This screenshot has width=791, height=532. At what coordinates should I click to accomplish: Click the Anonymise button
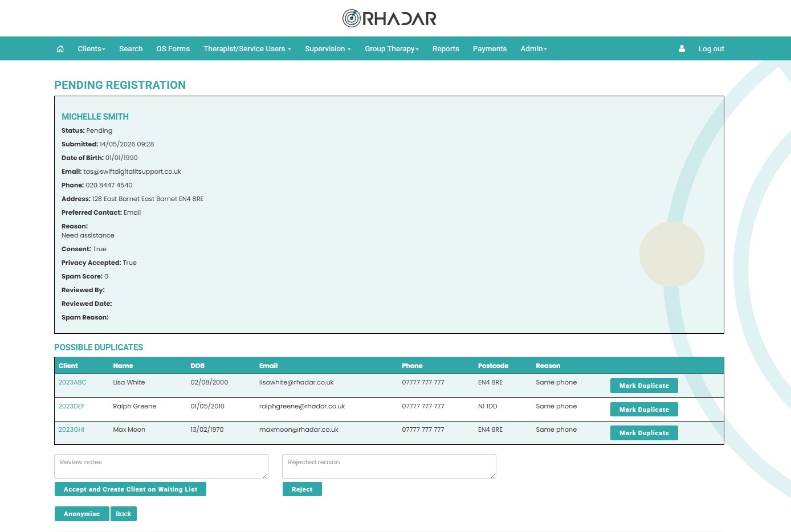click(81, 514)
